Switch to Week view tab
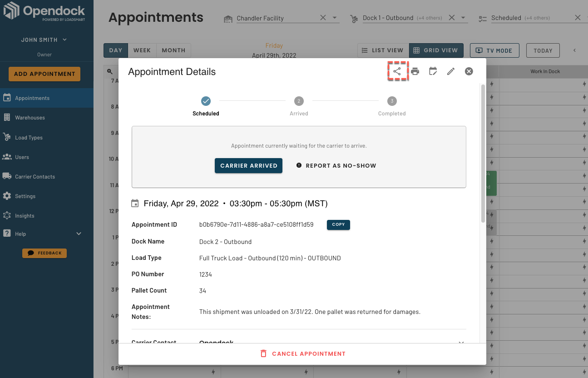This screenshot has width=588, height=378. (x=142, y=50)
